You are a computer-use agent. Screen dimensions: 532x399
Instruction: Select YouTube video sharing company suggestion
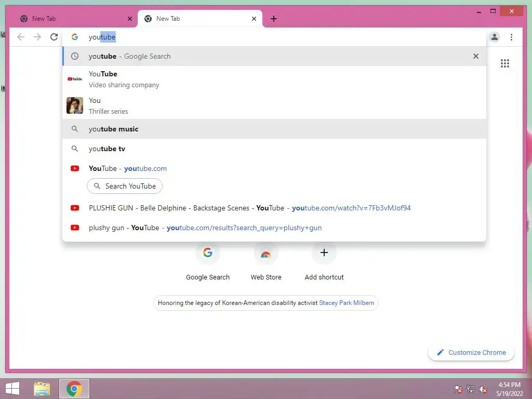[274, 79]
